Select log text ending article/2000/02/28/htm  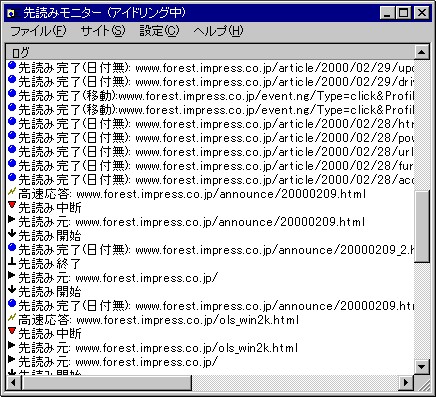click(x=216, y=124)
